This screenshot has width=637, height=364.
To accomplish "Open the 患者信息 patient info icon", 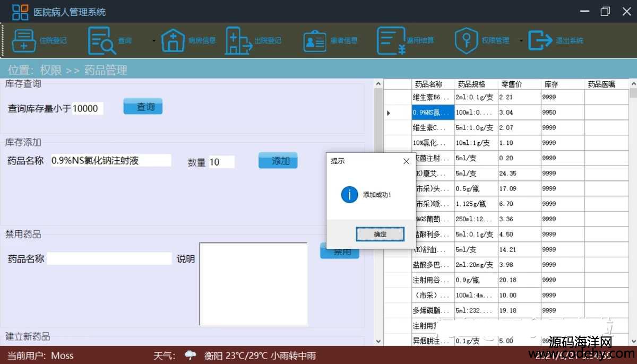I will click(x=315, y=41).
